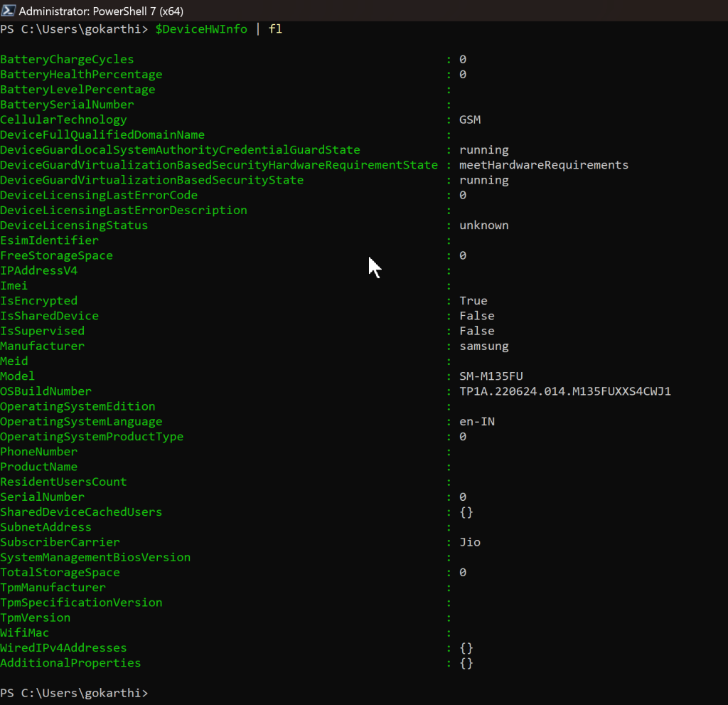Click the Model property name
The image size is (728, 705).
(x=17, y=376)
